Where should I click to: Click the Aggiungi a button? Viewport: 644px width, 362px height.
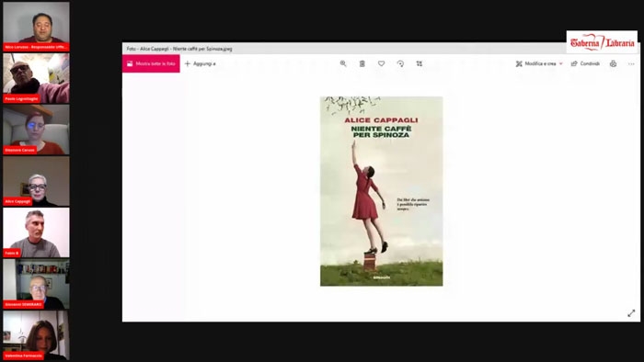click(200, 63)
